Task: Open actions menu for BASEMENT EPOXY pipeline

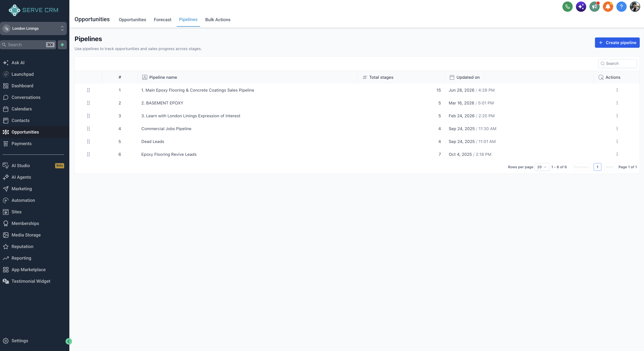Action: click(x=617, y=103)
